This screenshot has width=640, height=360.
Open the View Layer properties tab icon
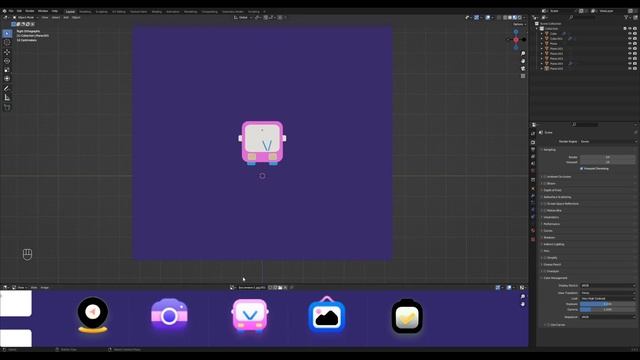click(533, 156)
